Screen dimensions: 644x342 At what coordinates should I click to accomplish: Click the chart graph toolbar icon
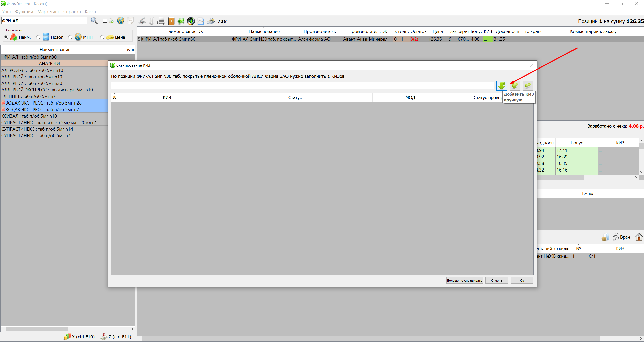[x=201, y=21]
